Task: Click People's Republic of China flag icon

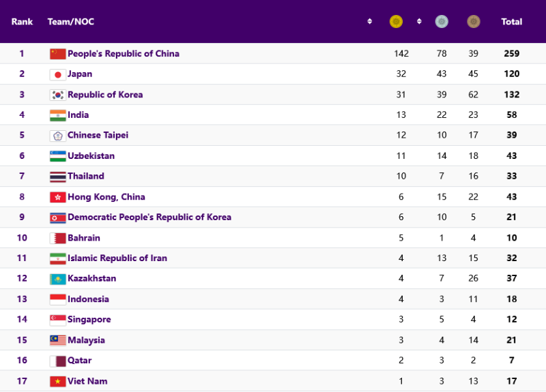Action: point(58,54)
